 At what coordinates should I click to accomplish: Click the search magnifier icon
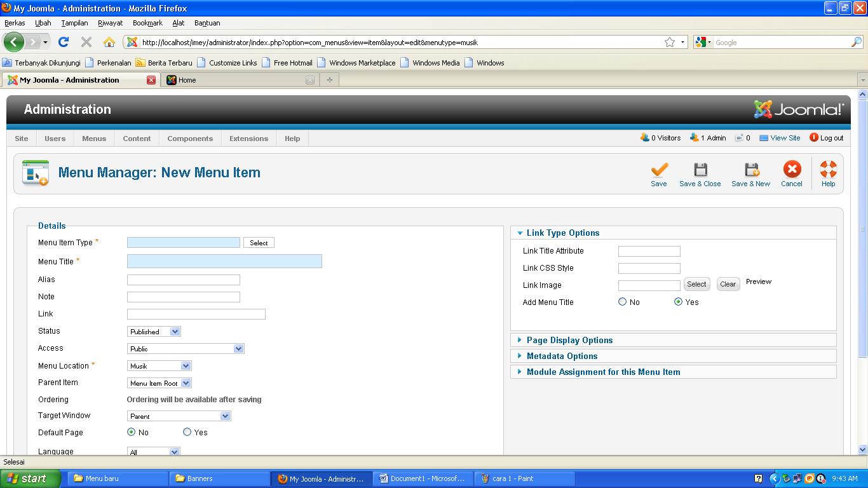click(856, 42)
